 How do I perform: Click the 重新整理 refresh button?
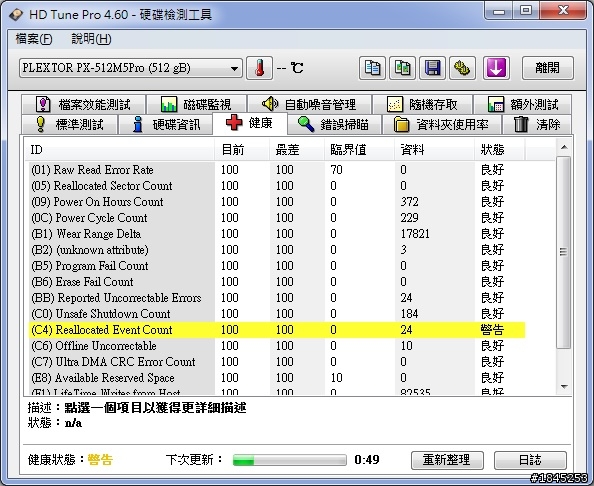tap(447, 460)
